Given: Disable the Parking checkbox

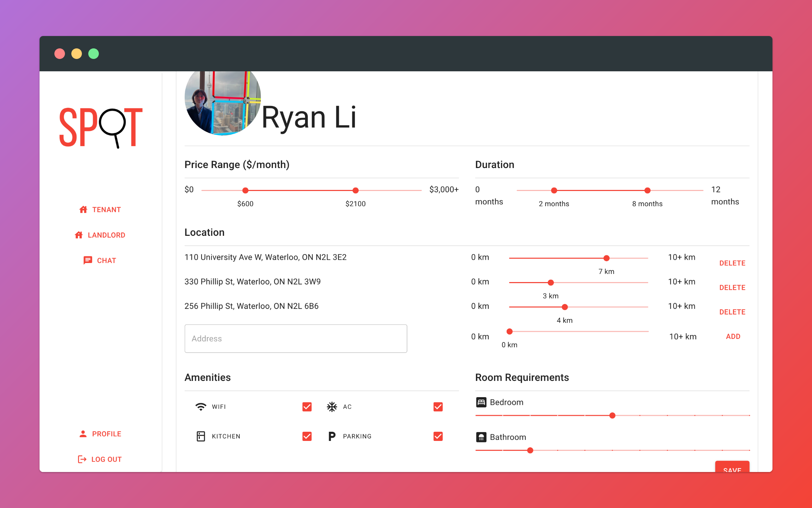Looking at the screenshot, I should coord(438,436).
